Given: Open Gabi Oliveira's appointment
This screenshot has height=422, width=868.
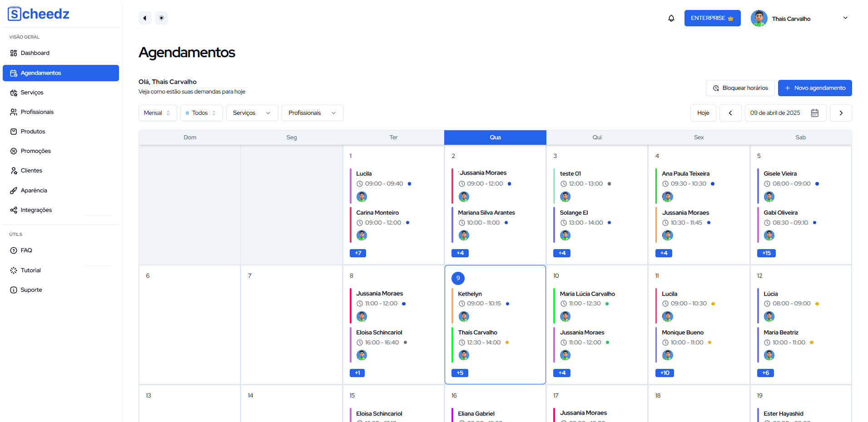Looking at the screenshot, I should coord(800,225).
